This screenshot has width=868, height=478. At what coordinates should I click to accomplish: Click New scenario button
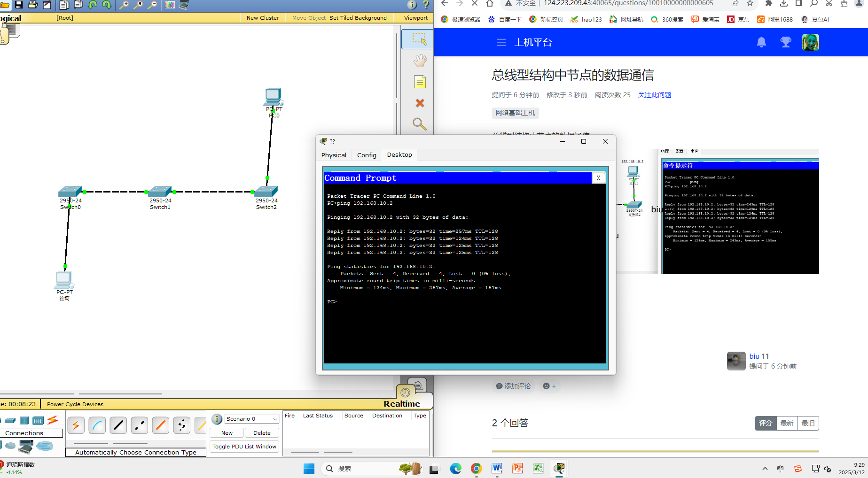(227, 433)
